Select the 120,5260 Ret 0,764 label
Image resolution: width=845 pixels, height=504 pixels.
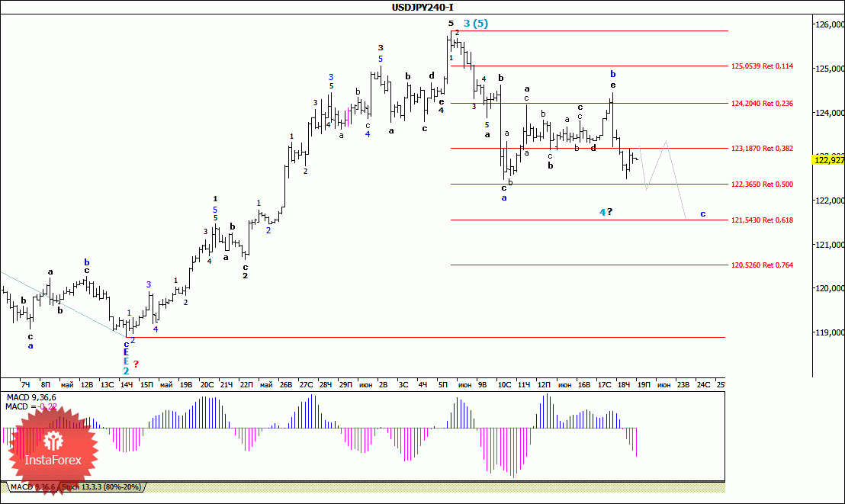[762, 265]
